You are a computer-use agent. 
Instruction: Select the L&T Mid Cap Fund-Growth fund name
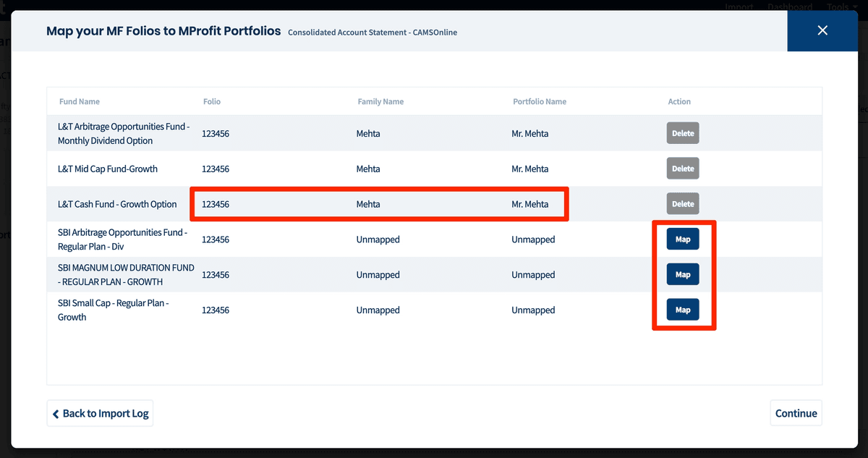(x=108, y=169)
